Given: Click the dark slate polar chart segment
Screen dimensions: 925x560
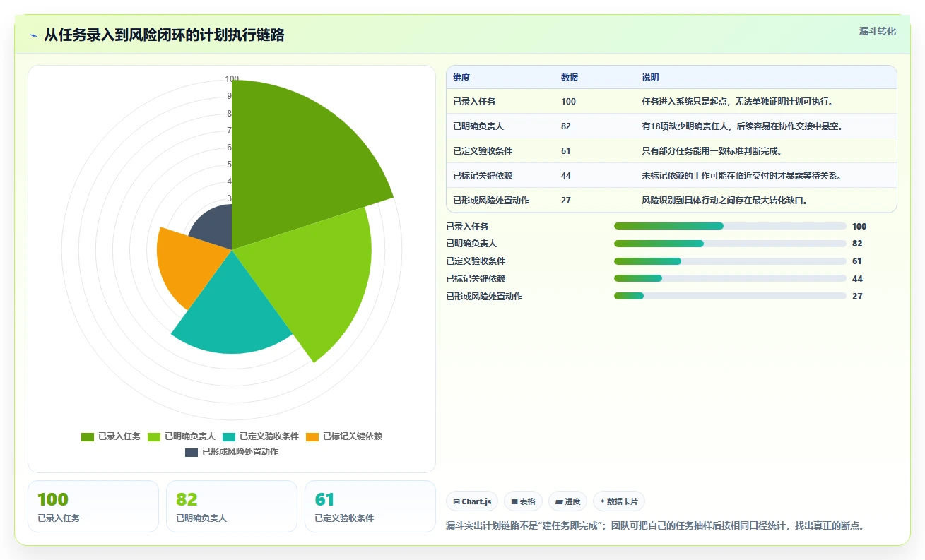Looking at the screenshot, I should point(216,226).
